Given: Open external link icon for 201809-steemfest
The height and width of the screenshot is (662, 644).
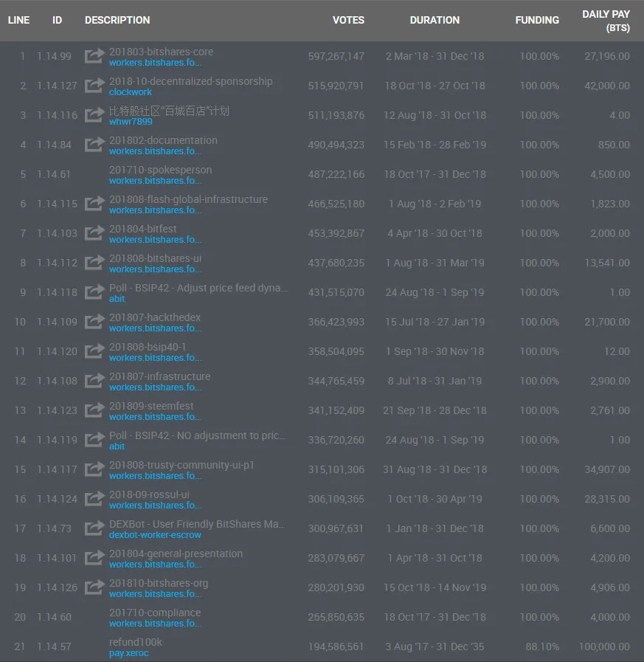Looking at the screenshot, I should [94, 410].
